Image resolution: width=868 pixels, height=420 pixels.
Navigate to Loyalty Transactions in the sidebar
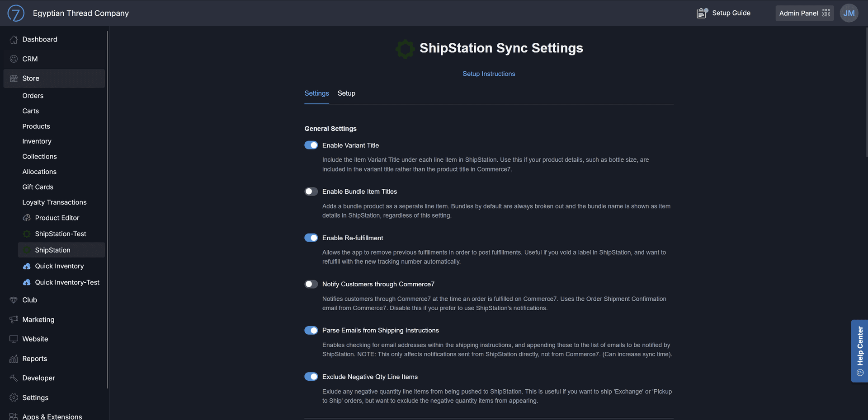(x=54, y=202)
